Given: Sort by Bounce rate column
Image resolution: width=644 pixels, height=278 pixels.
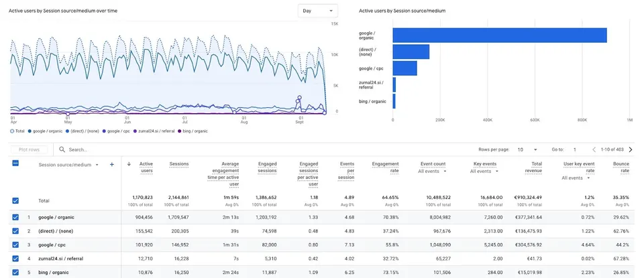Looking at the screenshot, I should (x=621, y=167).
